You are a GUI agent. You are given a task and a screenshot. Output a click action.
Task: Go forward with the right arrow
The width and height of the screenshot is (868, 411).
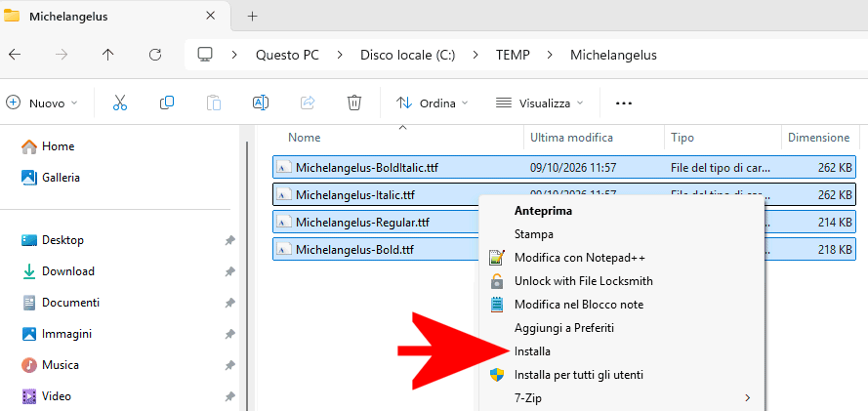click(62, 55)
